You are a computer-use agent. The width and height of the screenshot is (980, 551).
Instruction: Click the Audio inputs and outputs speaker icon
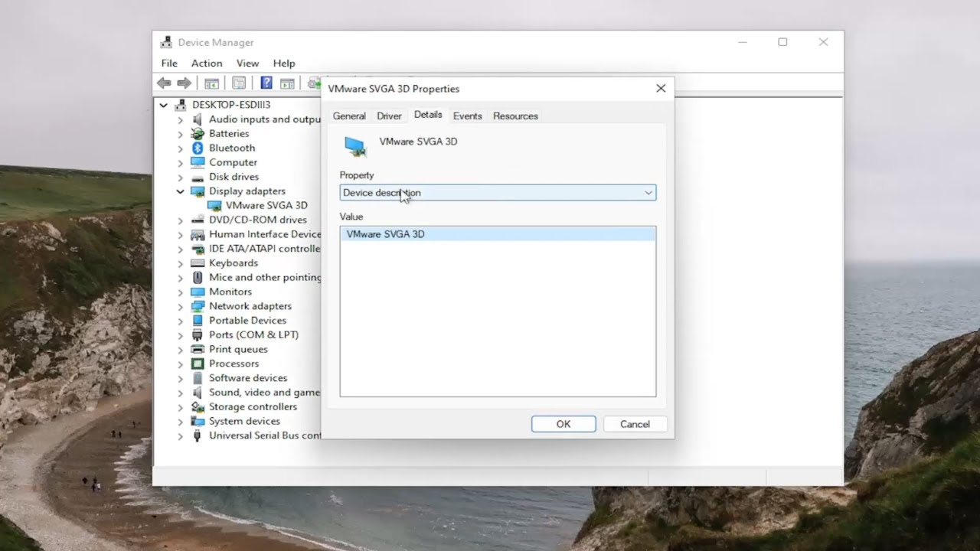198,119
